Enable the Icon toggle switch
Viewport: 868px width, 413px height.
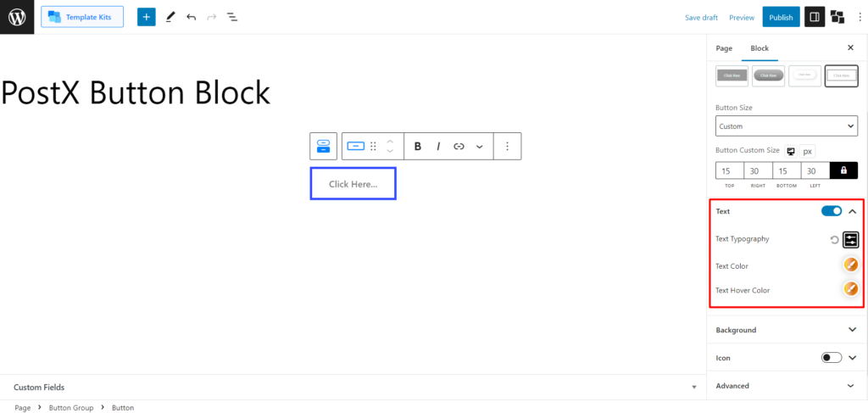832,358
